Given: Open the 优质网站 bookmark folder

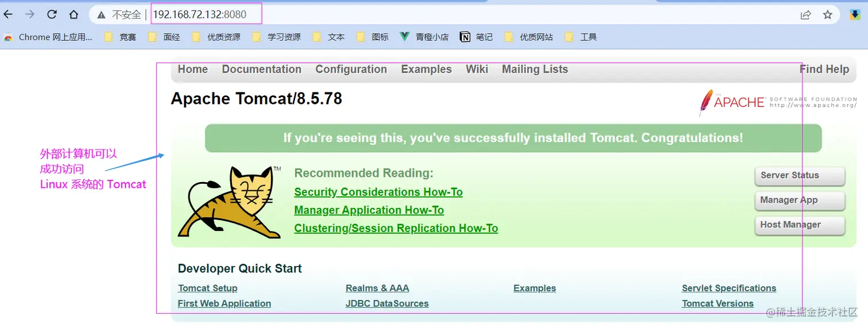Looking at the screenshot, I should click(x=529, y=37).
